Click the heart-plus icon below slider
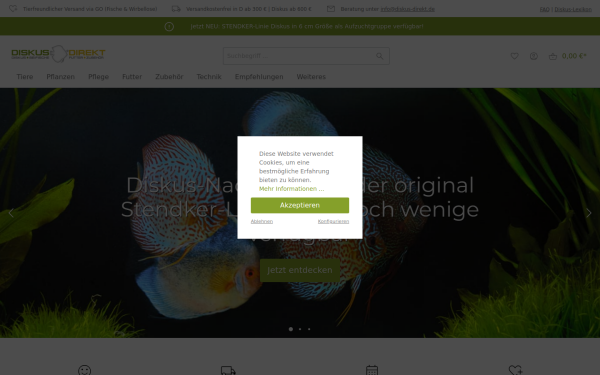 515,370
